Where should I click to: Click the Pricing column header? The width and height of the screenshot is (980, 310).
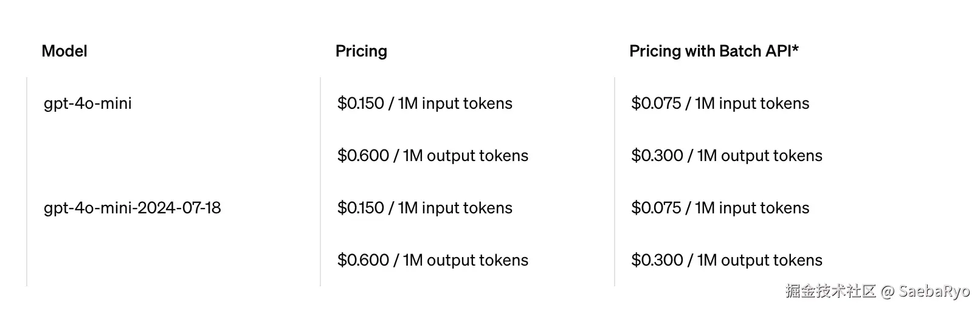[x=361, y=51]
